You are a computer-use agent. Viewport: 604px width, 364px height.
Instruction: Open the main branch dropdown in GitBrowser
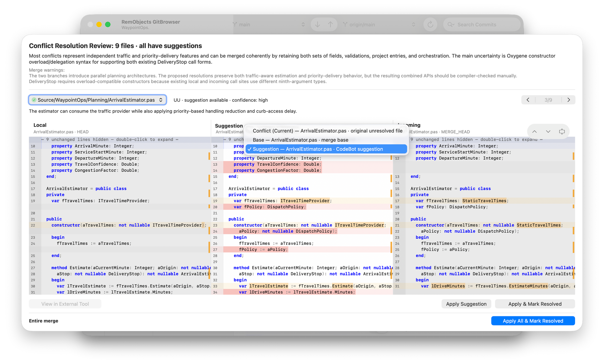point(269,24)
